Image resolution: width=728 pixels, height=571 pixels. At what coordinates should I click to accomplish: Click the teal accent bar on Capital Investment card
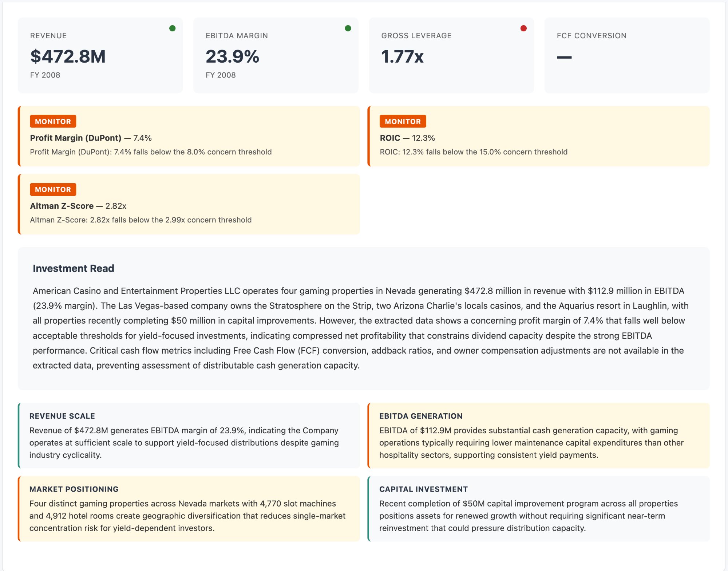tap(370, 510)
